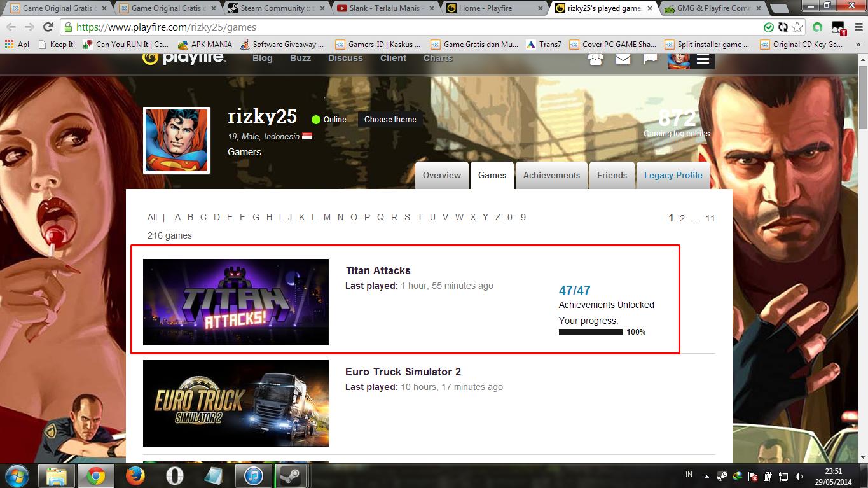
Task: Filter the games list by All
Action: tap(152, 217)
